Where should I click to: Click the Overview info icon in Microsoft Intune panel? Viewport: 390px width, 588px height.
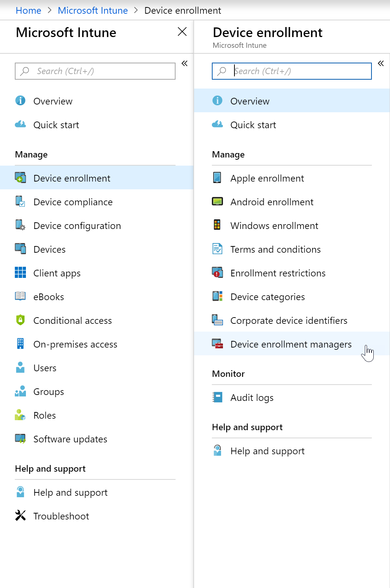click(x=20, y=100)
